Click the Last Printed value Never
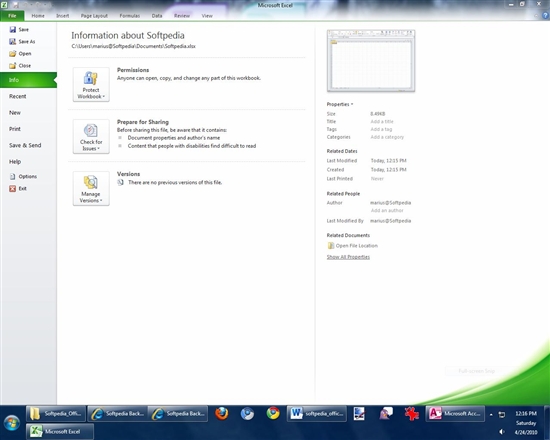This screenshot has width=550, height=440. click(x=377, y=179)
